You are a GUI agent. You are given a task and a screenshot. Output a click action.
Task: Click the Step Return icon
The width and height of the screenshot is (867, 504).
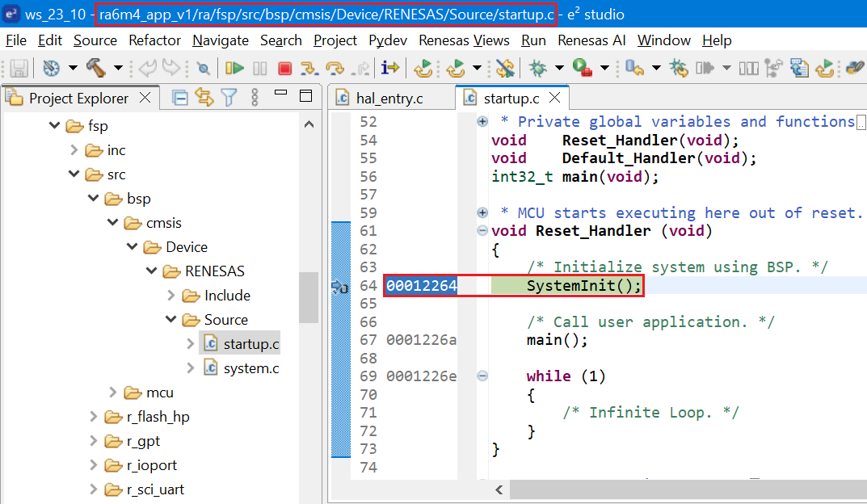coord(362,69)
